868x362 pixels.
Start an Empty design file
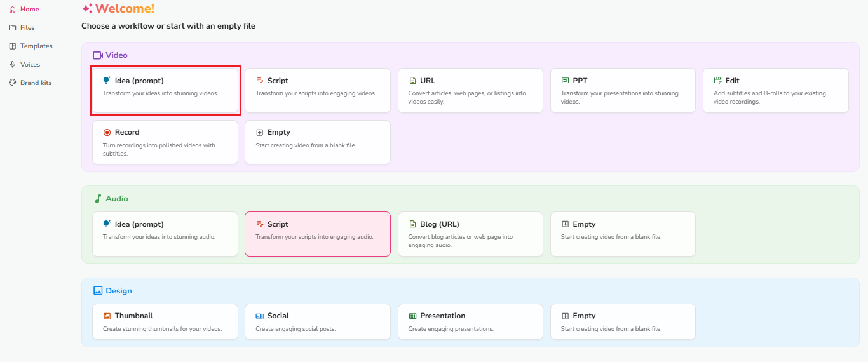(x=623, y=321)
